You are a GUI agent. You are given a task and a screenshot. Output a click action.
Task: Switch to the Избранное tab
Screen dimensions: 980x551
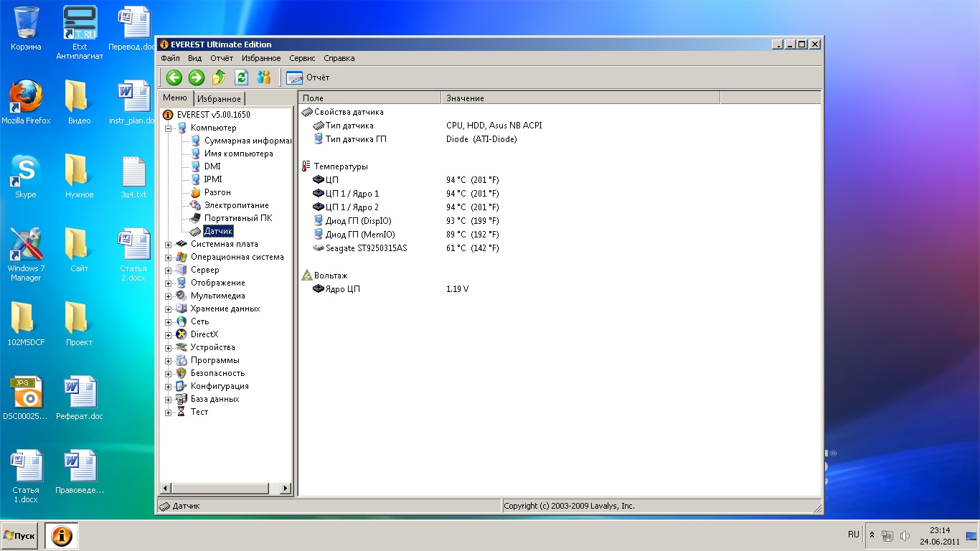(x=220, y=99)
